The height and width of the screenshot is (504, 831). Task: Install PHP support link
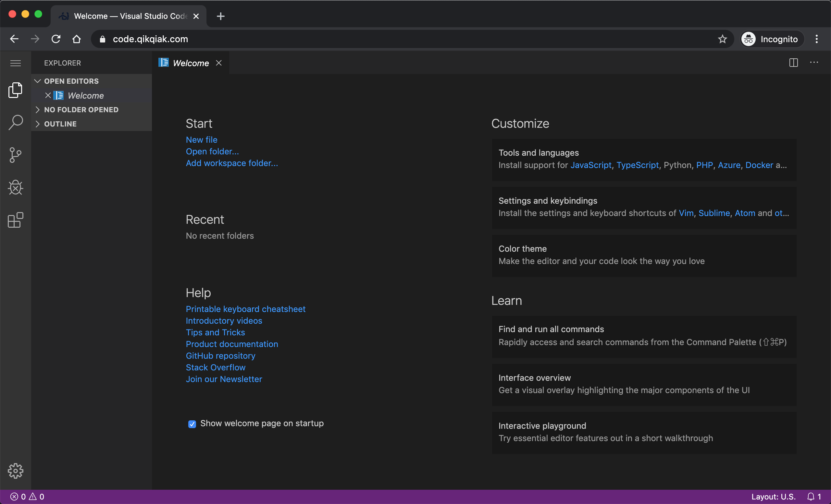tap(704, 165)
